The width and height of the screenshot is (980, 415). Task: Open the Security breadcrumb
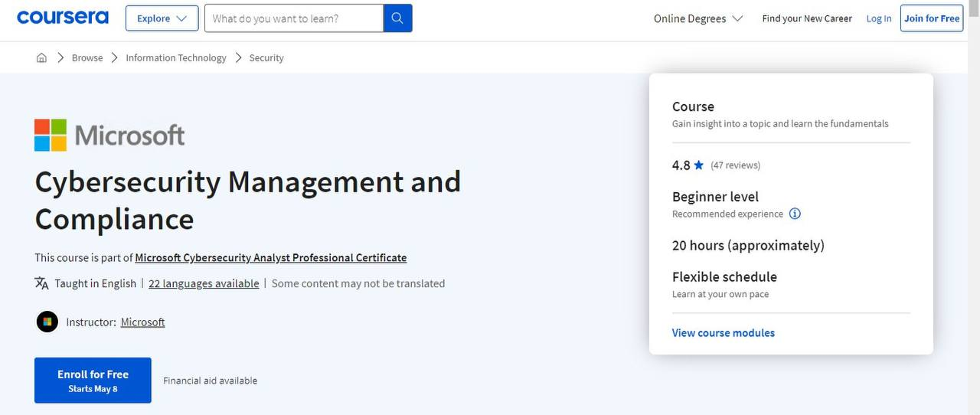pyautogui.click(x=266, y=57)
